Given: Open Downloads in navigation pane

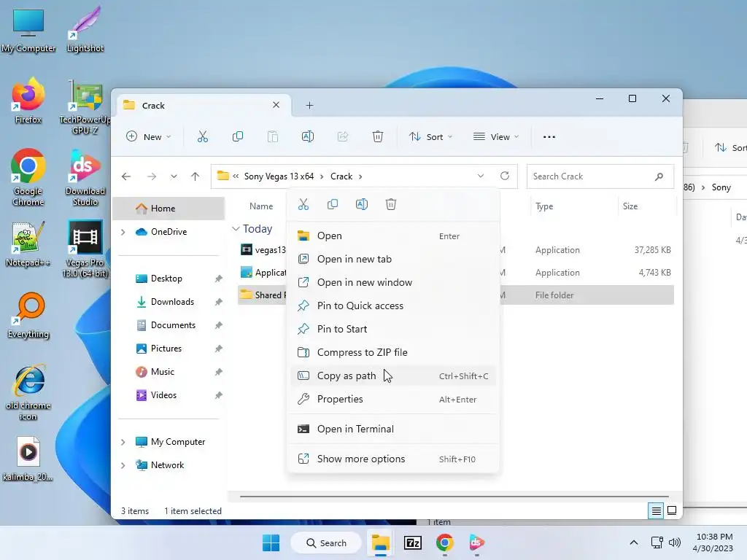Looking at the screenshot, I should pos(172,302).
